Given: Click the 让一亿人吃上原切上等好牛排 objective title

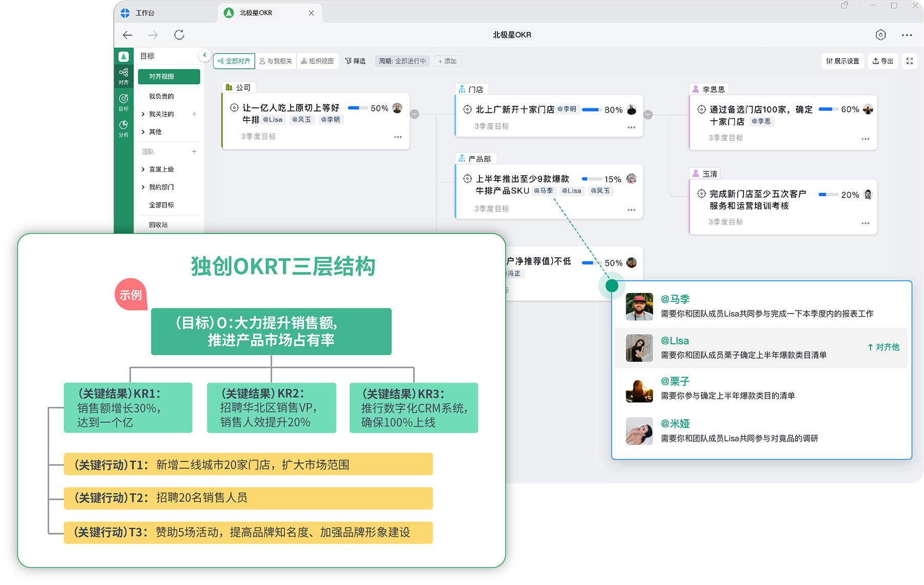Looking at the screenshot, I should click(x=291, y=113).
